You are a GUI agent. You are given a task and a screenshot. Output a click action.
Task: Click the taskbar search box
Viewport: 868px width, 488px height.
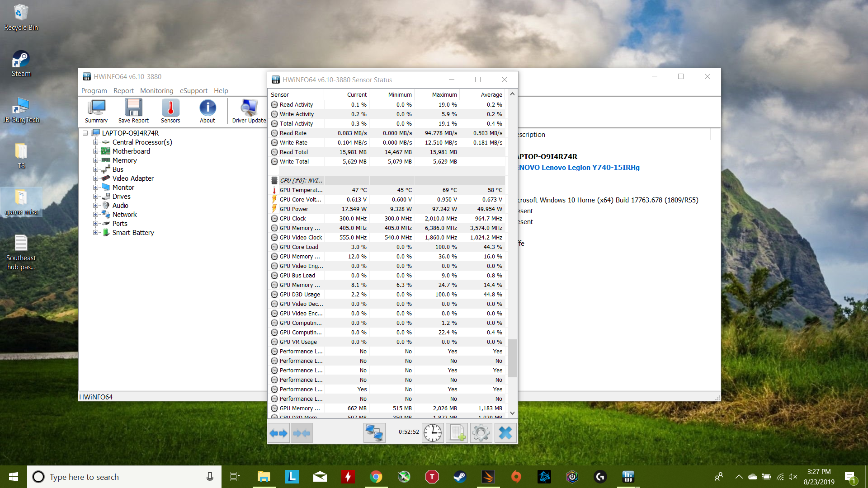coord(124,477)
